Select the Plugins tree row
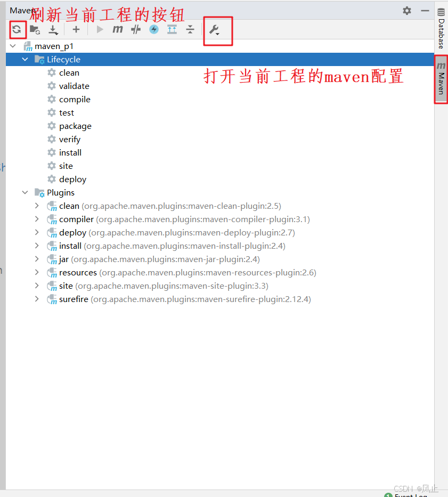The width and height of the screenshot is (448, 497). coord(219,192)
